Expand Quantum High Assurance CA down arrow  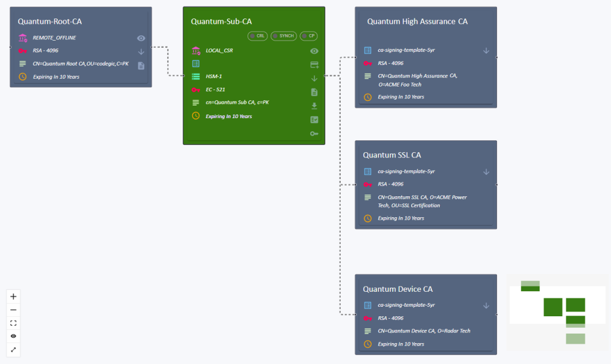point(486,51)
